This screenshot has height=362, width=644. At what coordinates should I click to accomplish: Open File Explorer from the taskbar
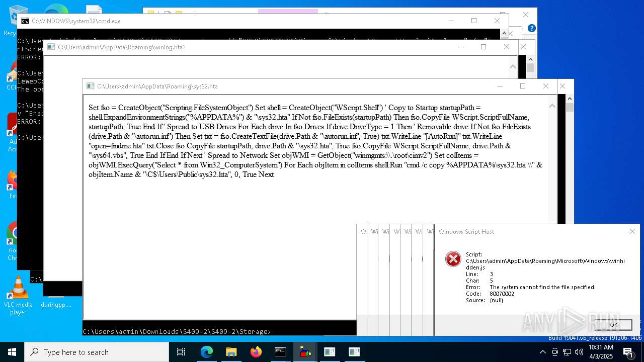pos(231,352)
